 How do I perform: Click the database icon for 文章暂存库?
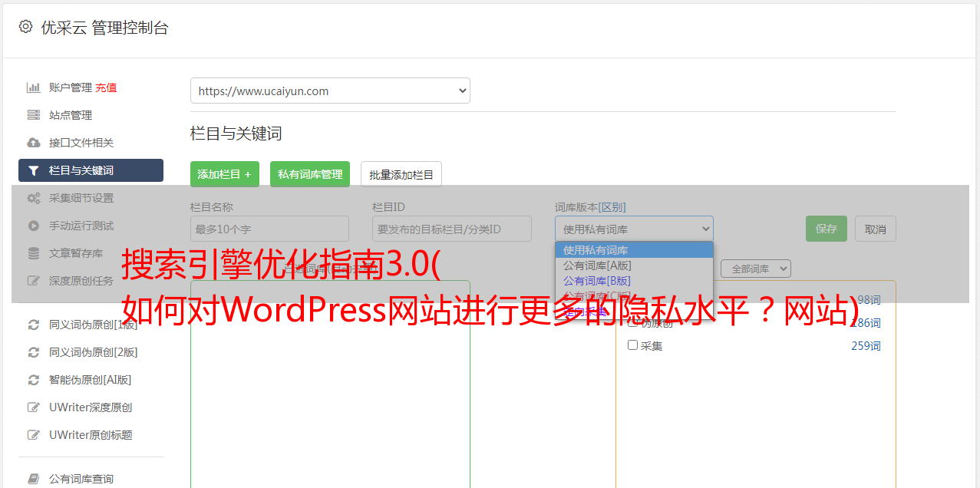point(33,253)
